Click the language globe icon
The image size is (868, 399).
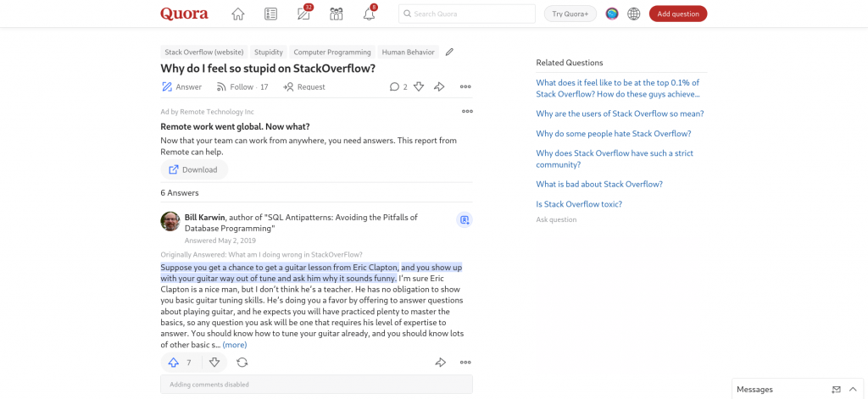tap(633, 14)
